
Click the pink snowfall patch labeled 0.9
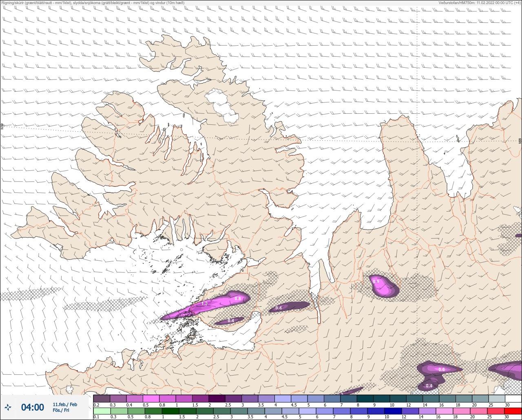(383, 286)
